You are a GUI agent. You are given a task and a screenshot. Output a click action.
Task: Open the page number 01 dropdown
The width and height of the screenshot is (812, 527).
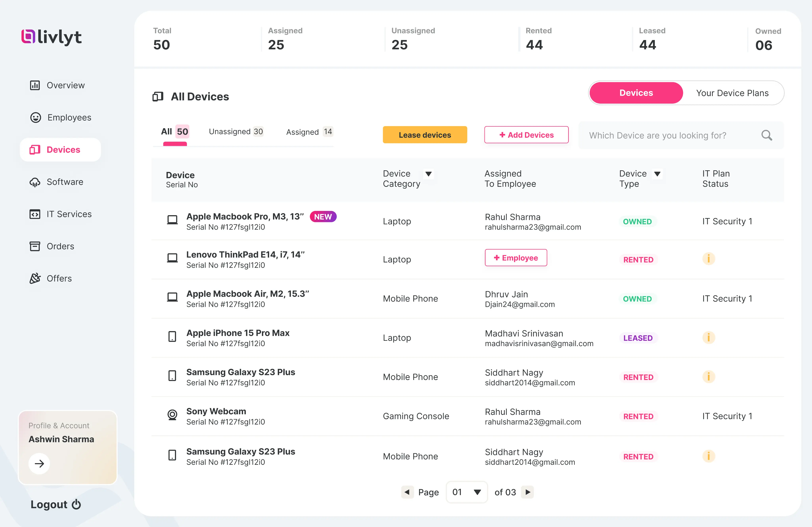tap(466, 492)
